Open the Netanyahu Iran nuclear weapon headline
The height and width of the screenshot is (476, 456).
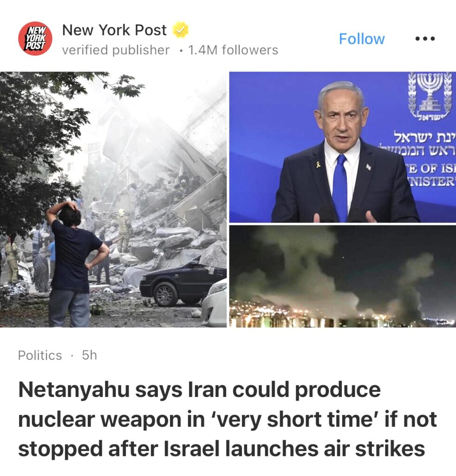coord(228,419)
